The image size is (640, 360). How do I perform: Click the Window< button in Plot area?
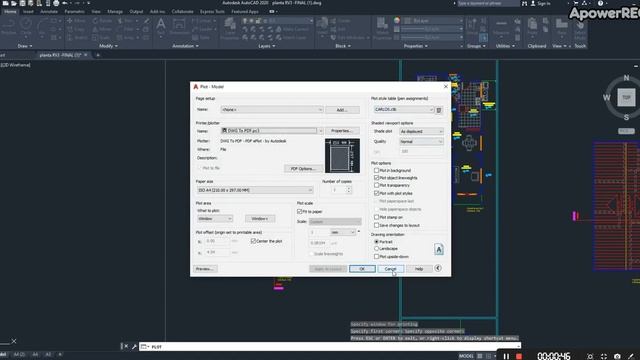[260, 219]
